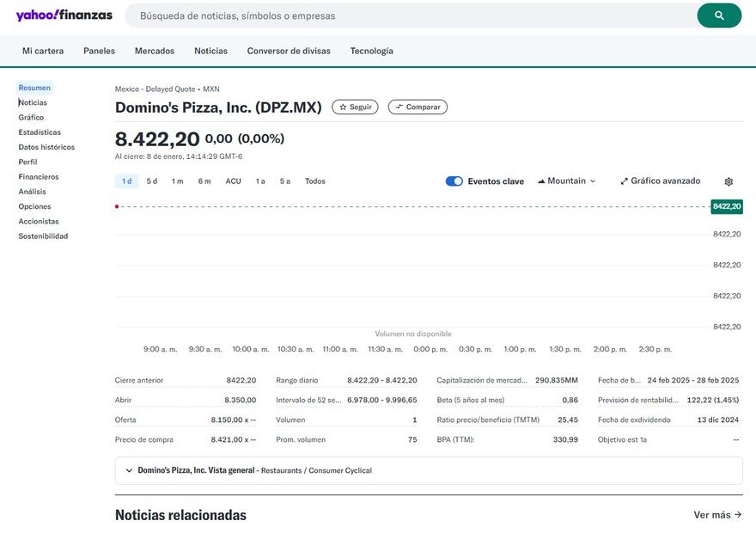Click the Seguir star button
This screenshot has height=533, width=756.
click(x=356, y=107)
